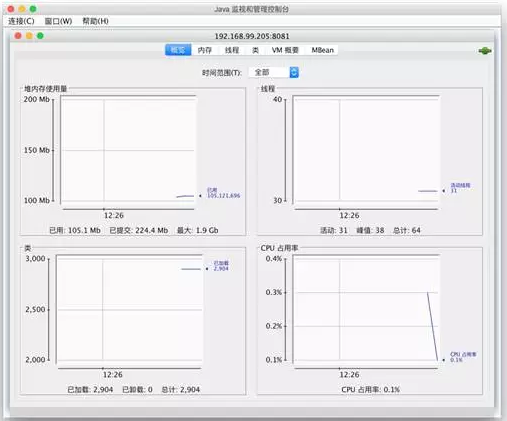Click the 2,904 legend label in classes chart
The image size is (507, 421).
pyautogui.click(x=221, y=269)
